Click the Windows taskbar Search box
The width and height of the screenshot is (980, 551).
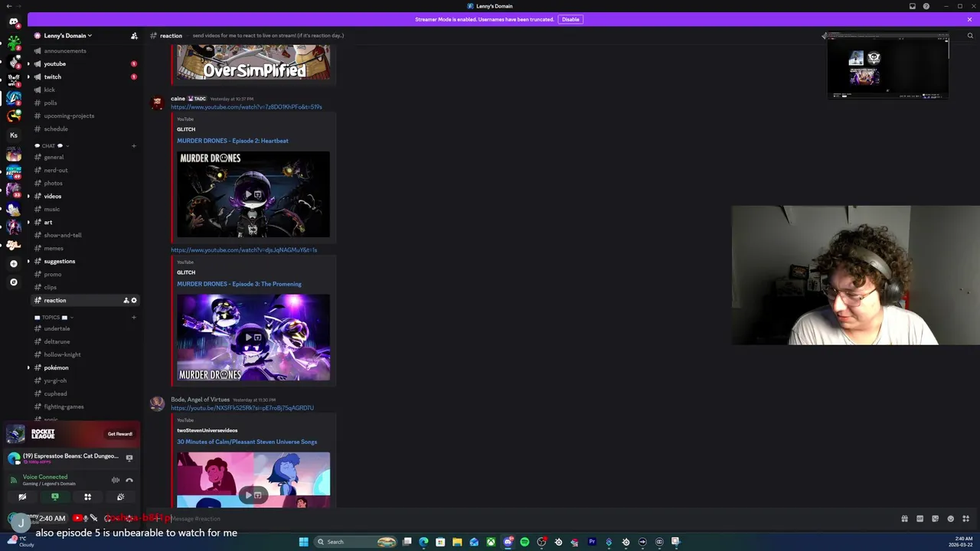[356, 542]
